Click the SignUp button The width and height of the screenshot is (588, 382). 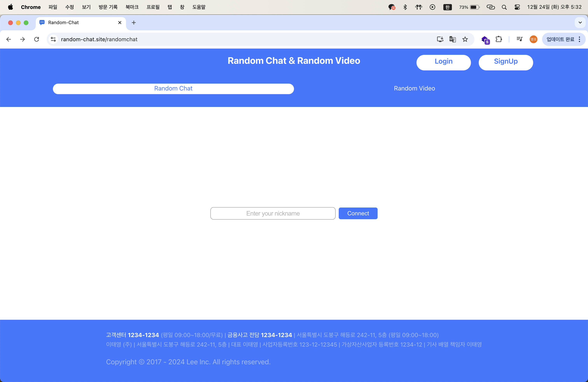(x=506, y=62)
